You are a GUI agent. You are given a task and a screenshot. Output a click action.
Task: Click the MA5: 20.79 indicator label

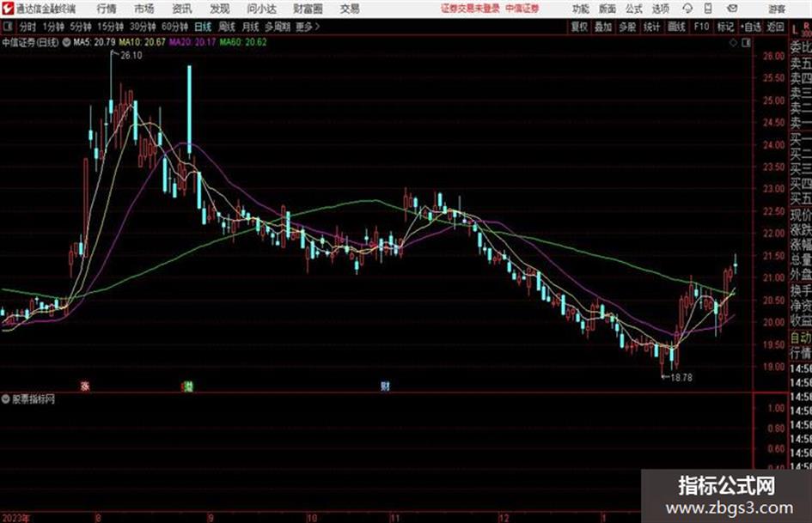coord(95,42)
